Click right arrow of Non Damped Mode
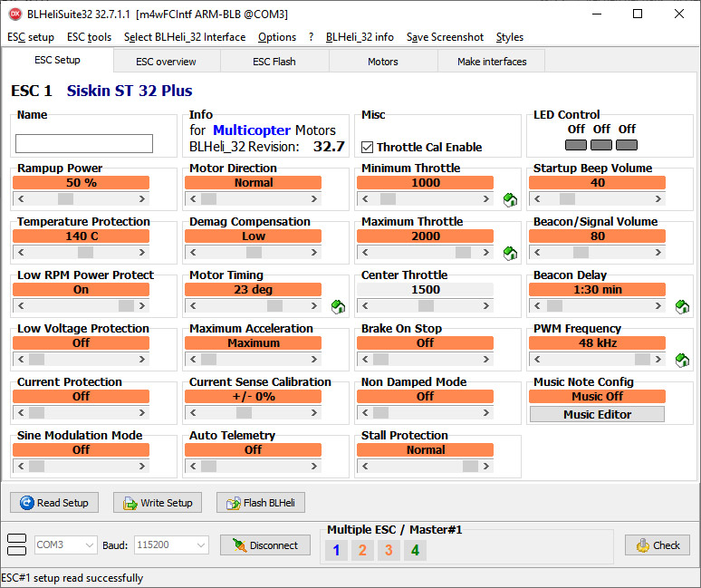 coord(486,413)
